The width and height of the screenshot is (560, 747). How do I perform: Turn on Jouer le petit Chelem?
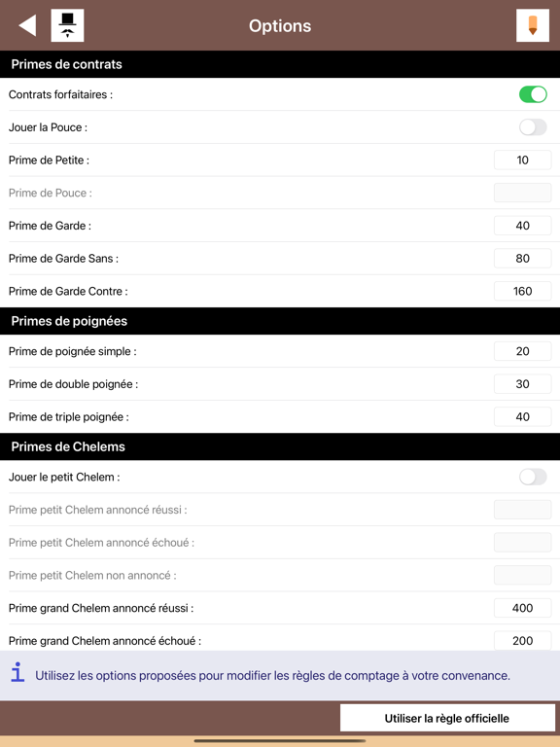coord(533,477)
